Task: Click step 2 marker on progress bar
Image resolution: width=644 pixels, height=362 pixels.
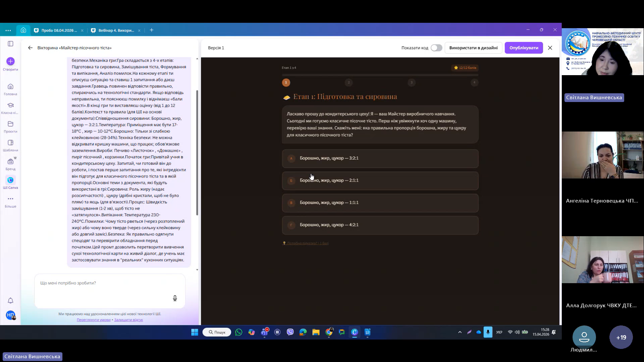Action: coord(349,83)
